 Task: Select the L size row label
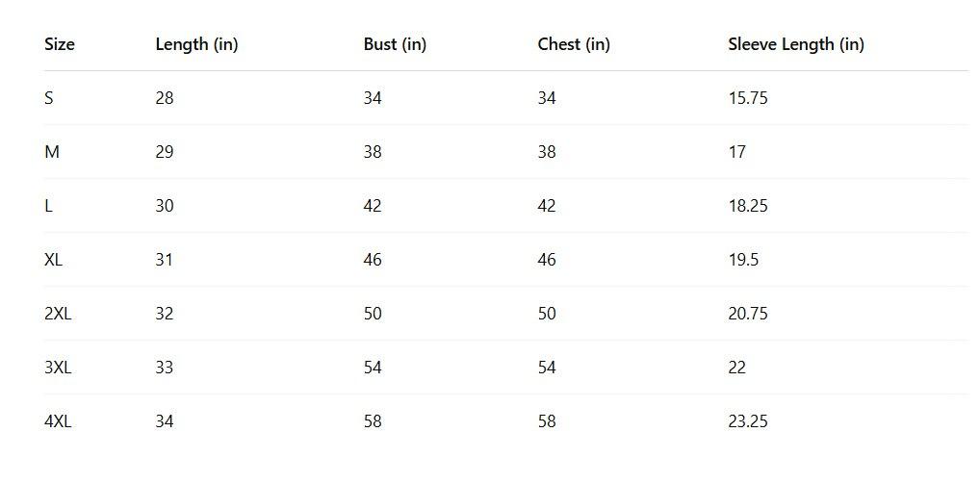pyautogui.click(x=49, y=206)
